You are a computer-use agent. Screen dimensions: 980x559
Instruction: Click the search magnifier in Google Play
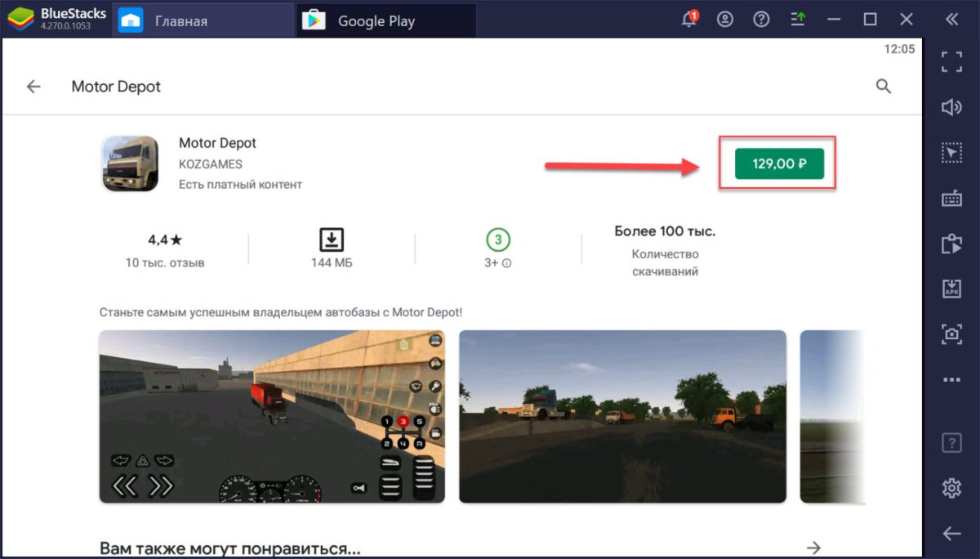[x=883, y=87]
